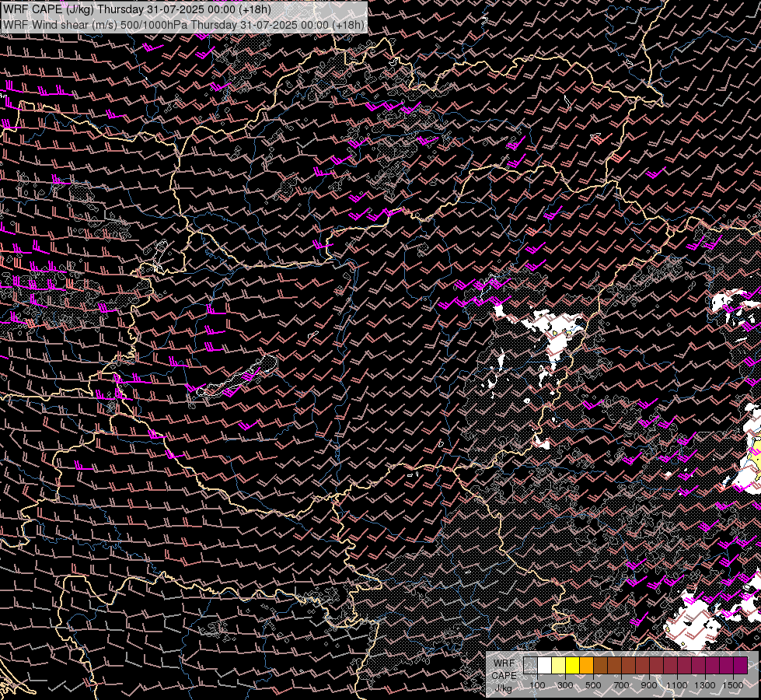Image resolution: width=761 pixels, height=700 pixels.
Task: Click the 500 legend value
Action: (593, 685)
